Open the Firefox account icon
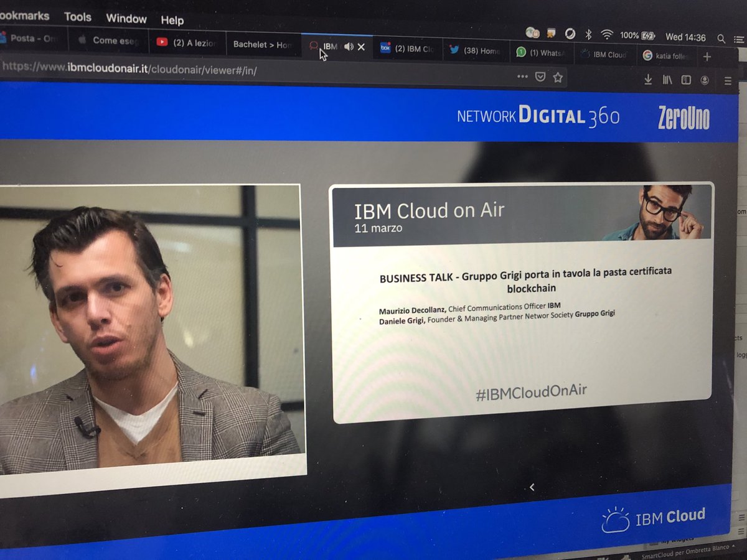This screenshot has height=560, width=747. 704,80
